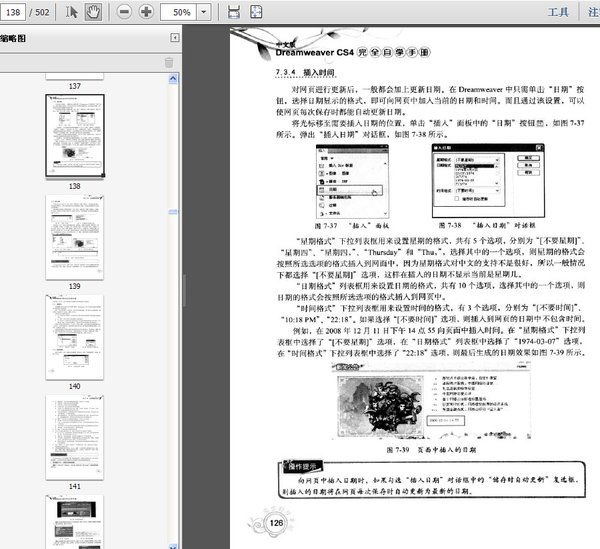Image resolution: width=600 pixels, height=549 pixels.
Task: Select the page 140 thumbnail
Action: pos(75,337)
